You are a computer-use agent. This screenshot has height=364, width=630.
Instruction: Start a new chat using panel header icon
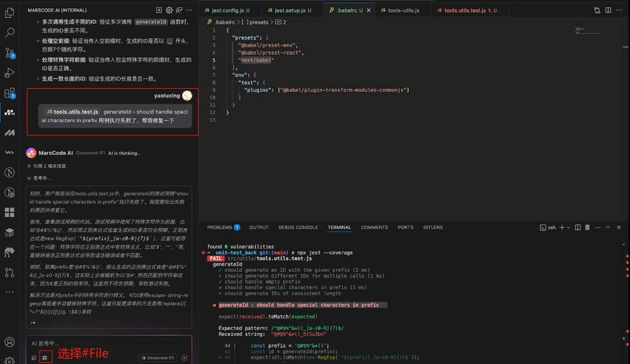point(159,10)
